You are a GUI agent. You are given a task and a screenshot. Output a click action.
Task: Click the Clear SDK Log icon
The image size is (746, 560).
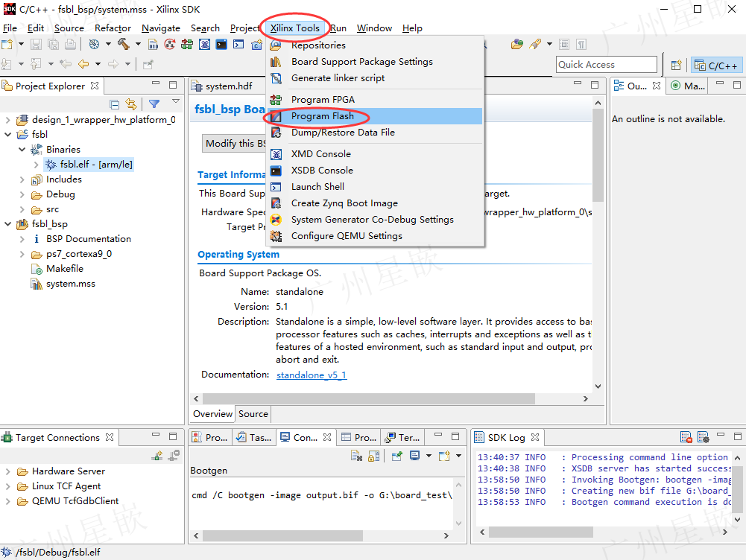[686, 437]
